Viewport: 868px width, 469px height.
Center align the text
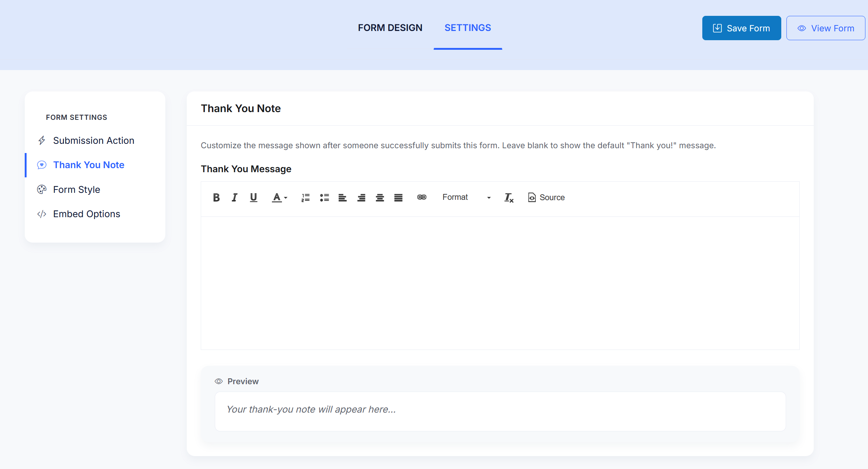(380, 198)
